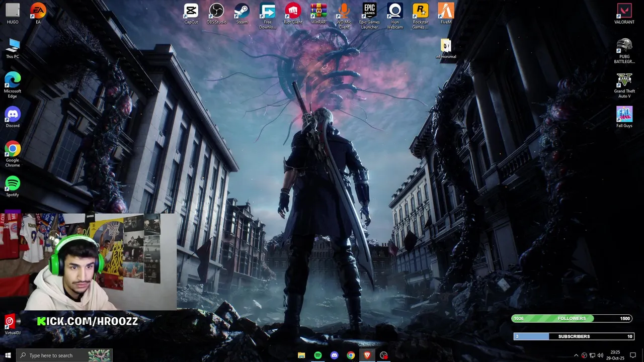The height and width of the screenshot is (362, 644).
Task: Open the Spotify desktop shortcut
Action: [x=13, y=187]
